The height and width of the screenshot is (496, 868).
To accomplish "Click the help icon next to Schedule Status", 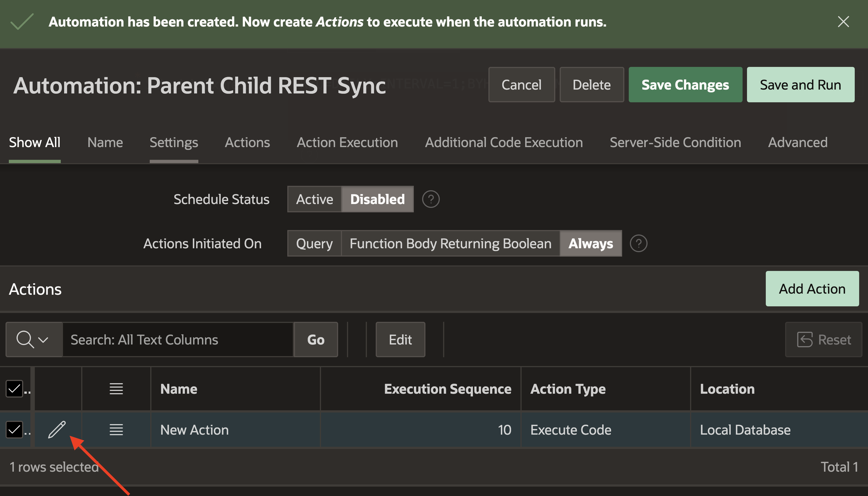I will pos(431,199).
